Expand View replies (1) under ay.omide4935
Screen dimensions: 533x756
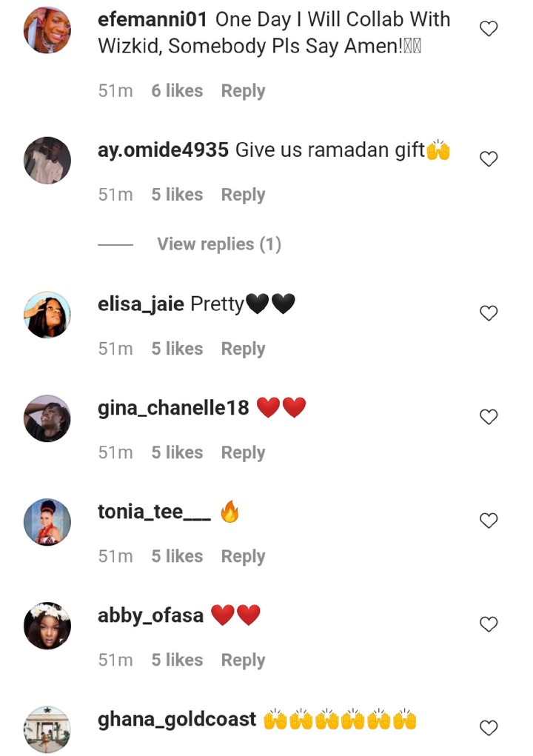tap(219, 244)
